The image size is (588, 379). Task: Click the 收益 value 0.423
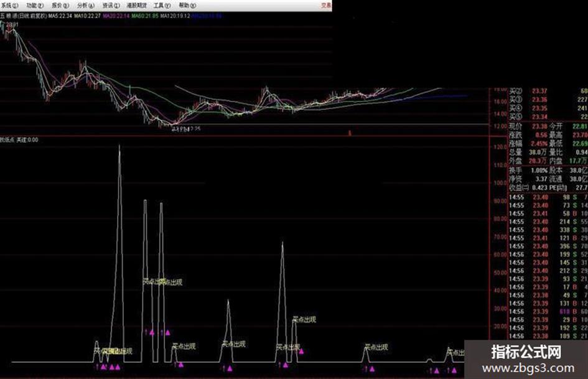(539, 187)
